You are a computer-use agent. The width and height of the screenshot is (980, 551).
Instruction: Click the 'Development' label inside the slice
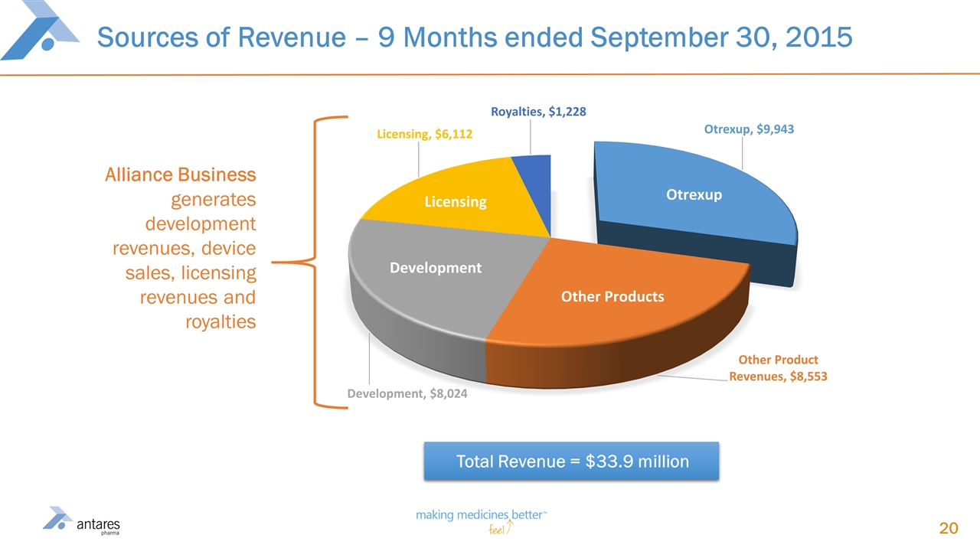436,268
